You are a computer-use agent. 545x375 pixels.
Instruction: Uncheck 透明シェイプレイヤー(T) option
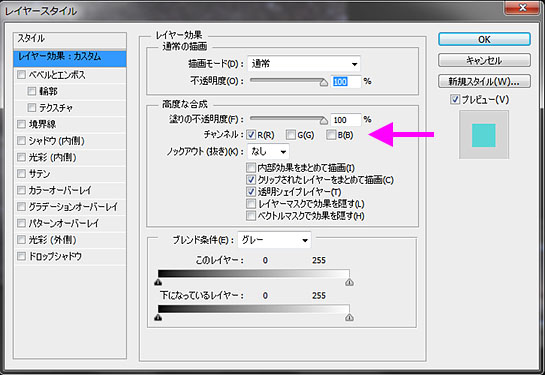click(251, 191)
